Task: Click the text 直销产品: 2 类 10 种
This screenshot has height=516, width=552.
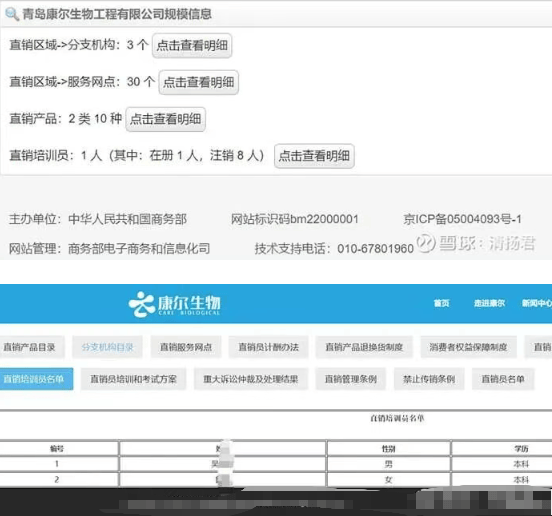Action: pos(66,119)
